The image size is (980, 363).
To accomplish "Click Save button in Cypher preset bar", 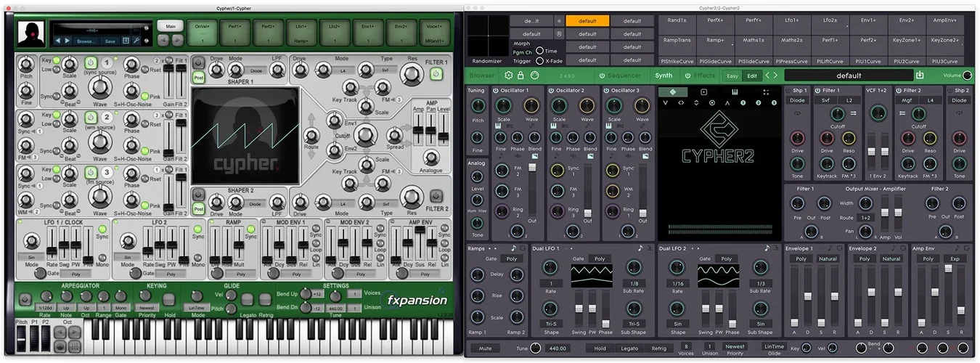I will [110, 41].
